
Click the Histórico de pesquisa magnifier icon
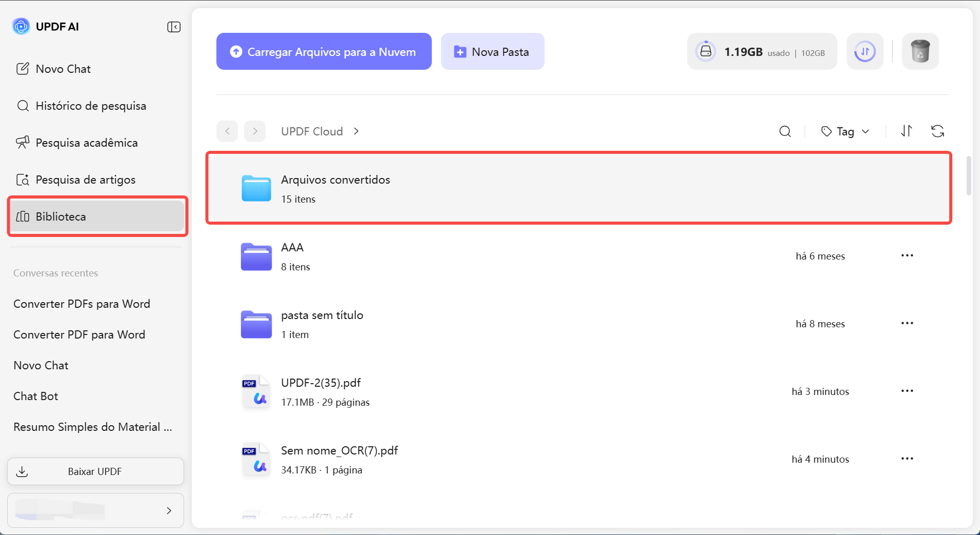point(23,106)
